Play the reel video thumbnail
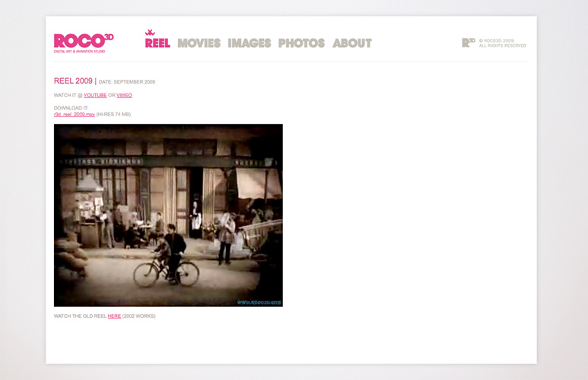588x380 pixels. click(x=168, y=215)
